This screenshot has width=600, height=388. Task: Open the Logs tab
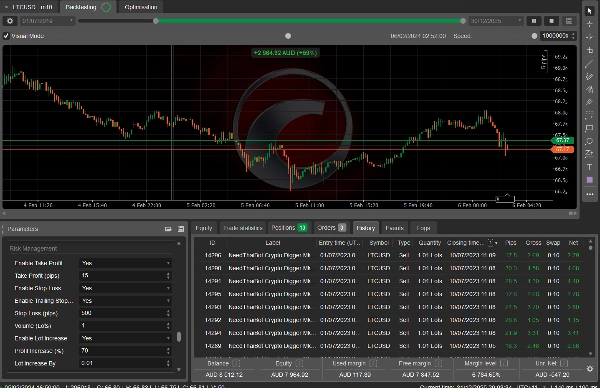pyautogui.click(x=423, y=228)
